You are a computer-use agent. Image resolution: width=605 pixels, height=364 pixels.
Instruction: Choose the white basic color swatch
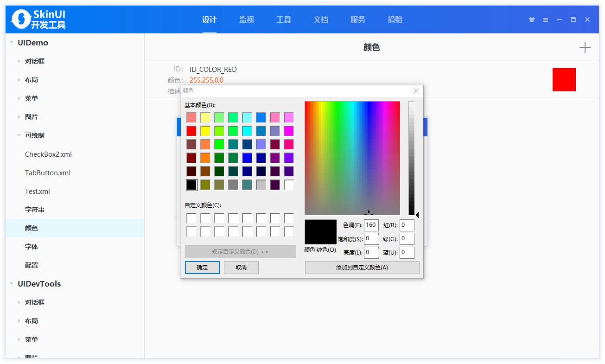tap(289, 185)
